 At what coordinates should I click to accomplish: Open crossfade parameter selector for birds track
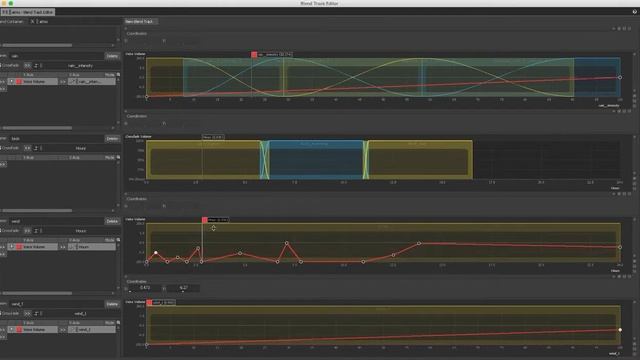click(x=27, y=148)
